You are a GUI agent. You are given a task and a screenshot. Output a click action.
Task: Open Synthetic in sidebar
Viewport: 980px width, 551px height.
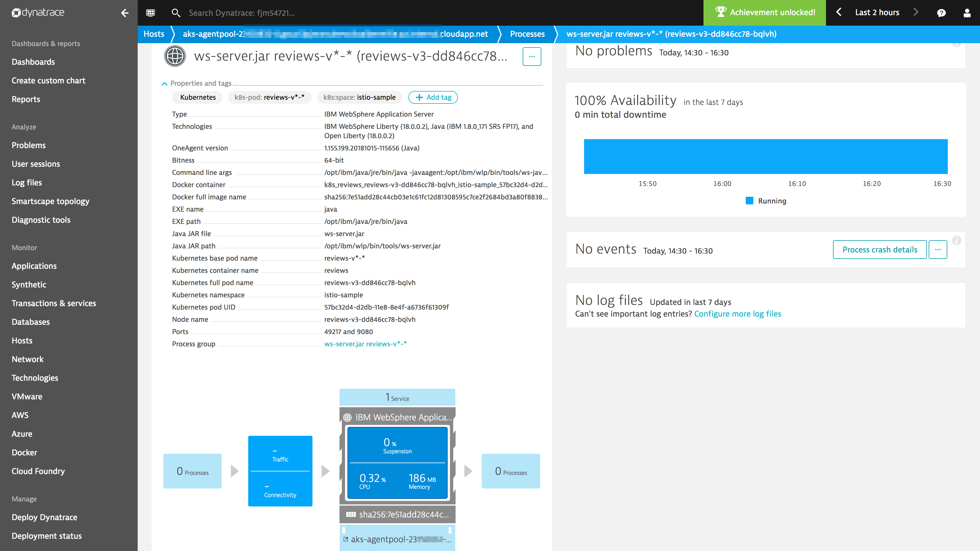coord(29,285)
